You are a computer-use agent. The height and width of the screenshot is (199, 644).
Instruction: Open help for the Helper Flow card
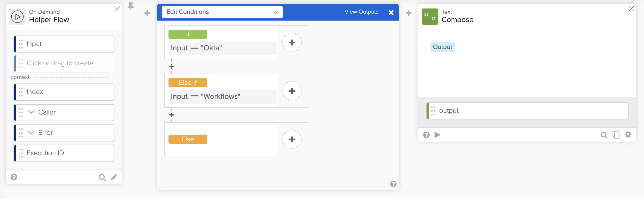coord(14,177)
